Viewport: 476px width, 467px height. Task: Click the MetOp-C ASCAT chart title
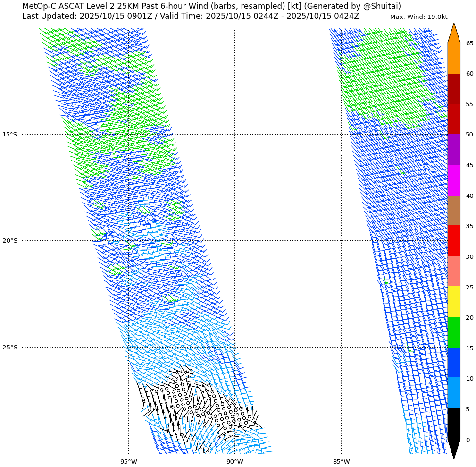[211, 6]
